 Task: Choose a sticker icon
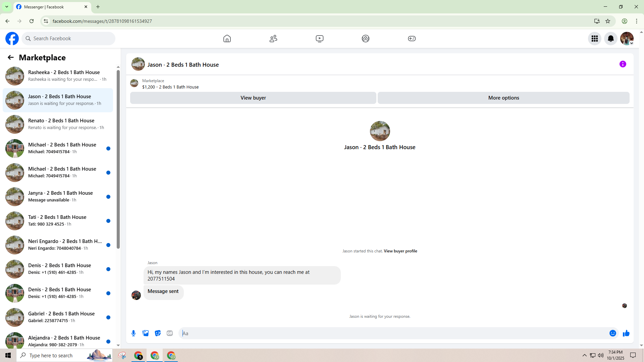point(158,333)
